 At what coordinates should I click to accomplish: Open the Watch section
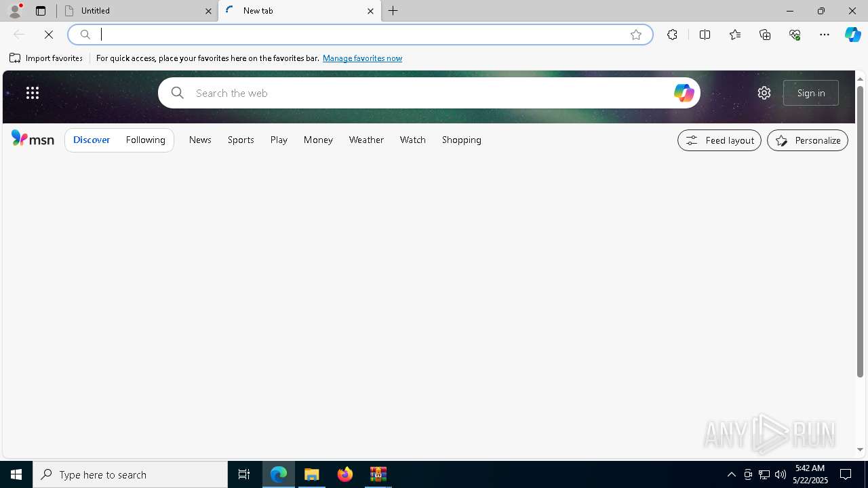click(413, 140)
